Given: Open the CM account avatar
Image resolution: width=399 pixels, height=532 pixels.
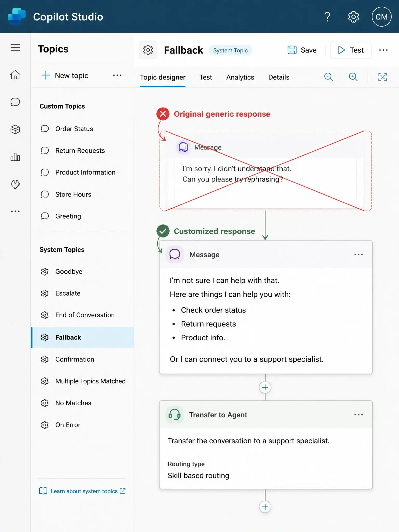Looking at the screenshot, I should 382,17.
